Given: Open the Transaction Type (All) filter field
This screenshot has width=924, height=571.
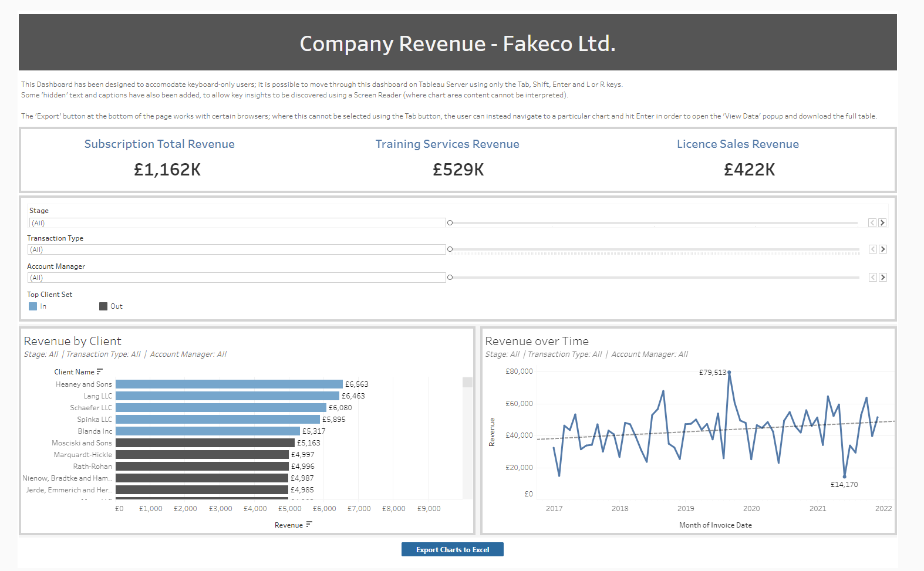Looking at the screenshot, I should click(x=237, y=249).
